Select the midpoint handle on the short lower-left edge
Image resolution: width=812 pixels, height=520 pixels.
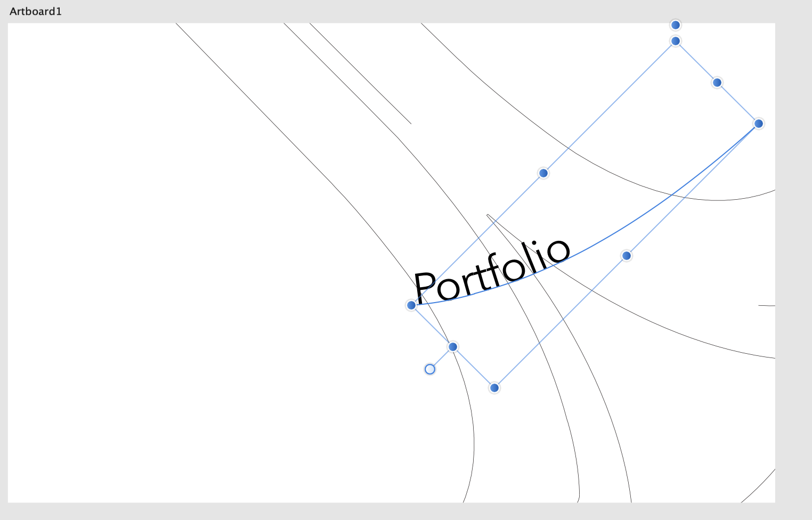453,347
